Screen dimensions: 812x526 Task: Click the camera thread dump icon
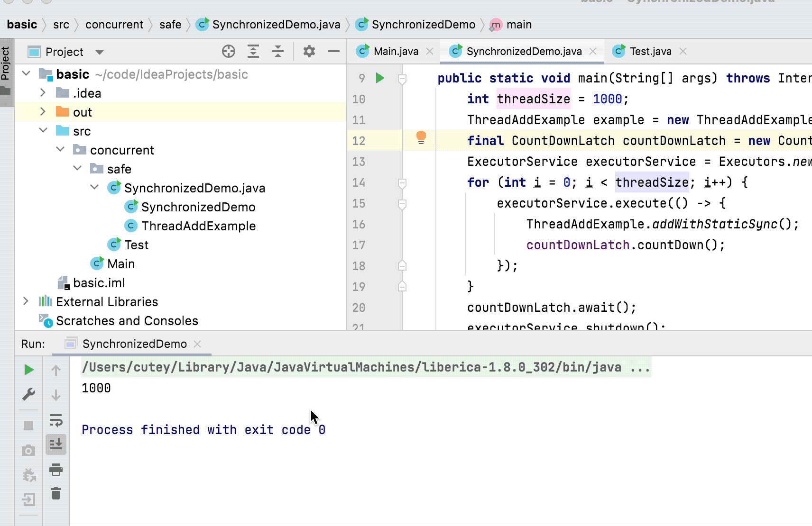coord(28,450)
